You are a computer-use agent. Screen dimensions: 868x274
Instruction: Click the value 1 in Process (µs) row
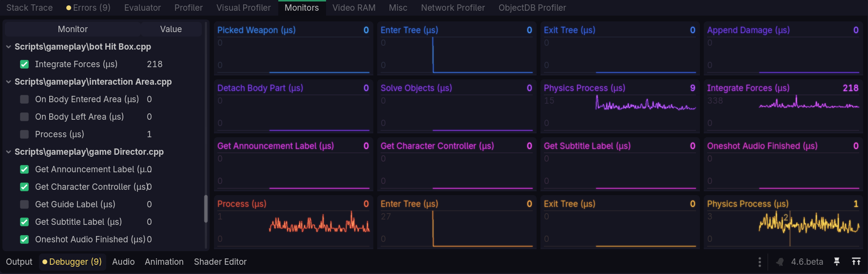point(149,134)
